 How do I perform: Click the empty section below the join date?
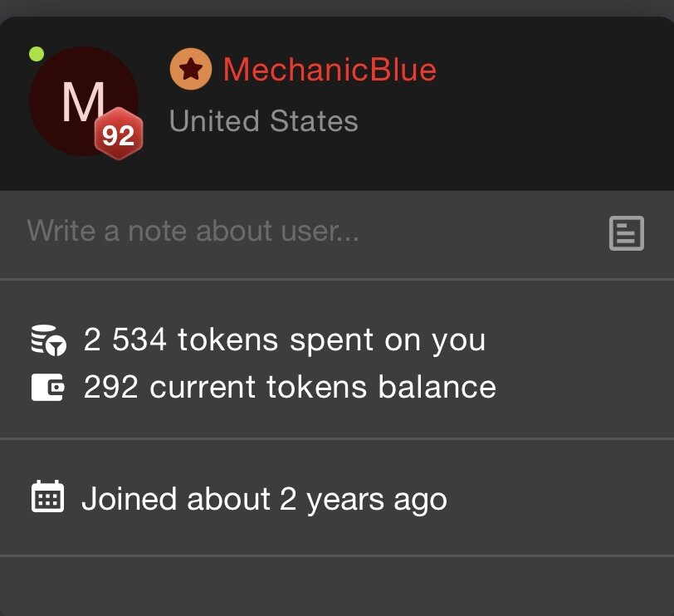[x=337, y=586]
